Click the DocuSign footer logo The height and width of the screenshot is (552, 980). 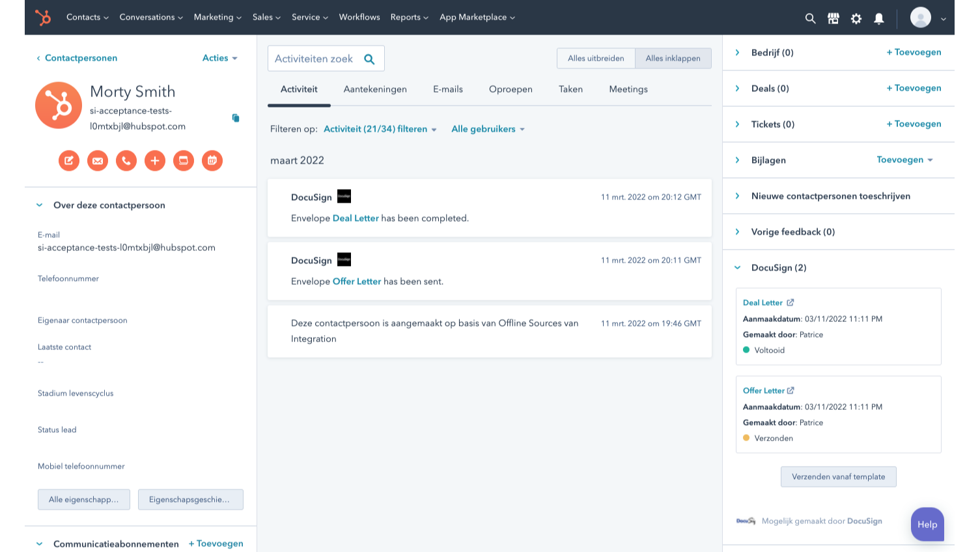[746, 521]
